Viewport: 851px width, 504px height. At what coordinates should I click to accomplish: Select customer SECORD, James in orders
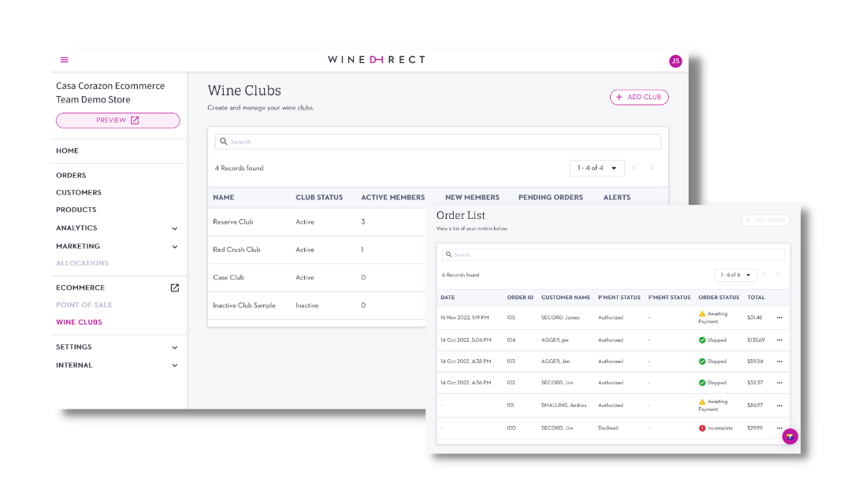[560, 318]
